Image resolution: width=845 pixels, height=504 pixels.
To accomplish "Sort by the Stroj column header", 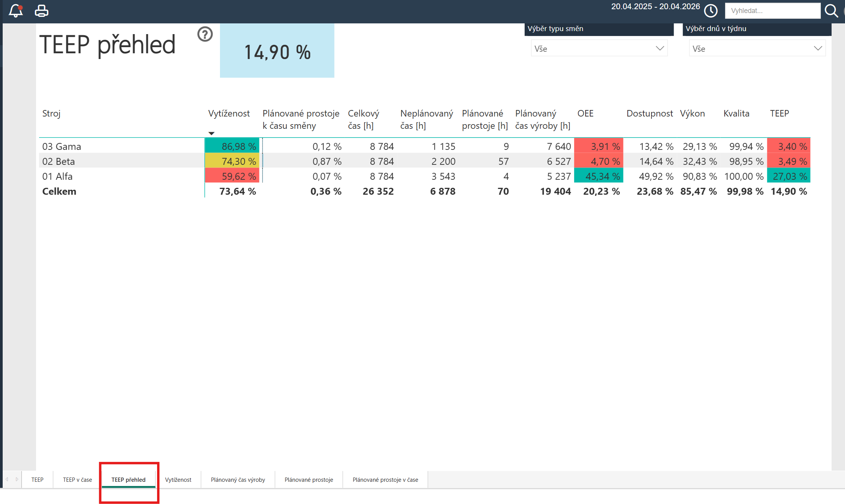I will click(51, 113).
